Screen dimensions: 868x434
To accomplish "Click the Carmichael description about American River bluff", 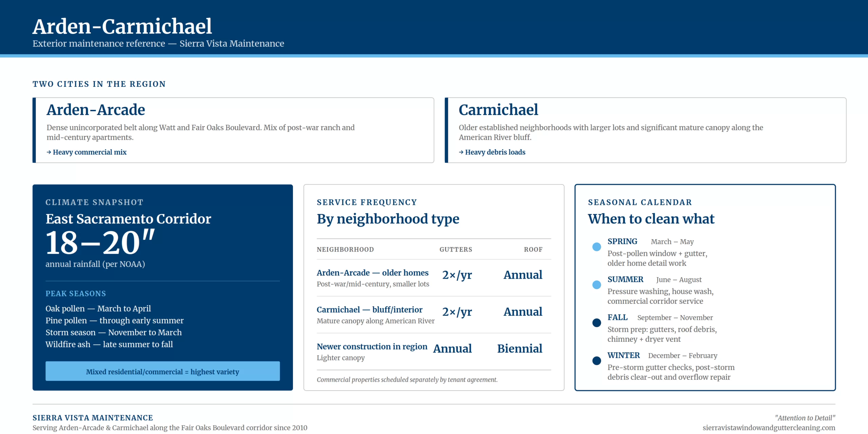I will pyautogui.click(x=611, y=132).
